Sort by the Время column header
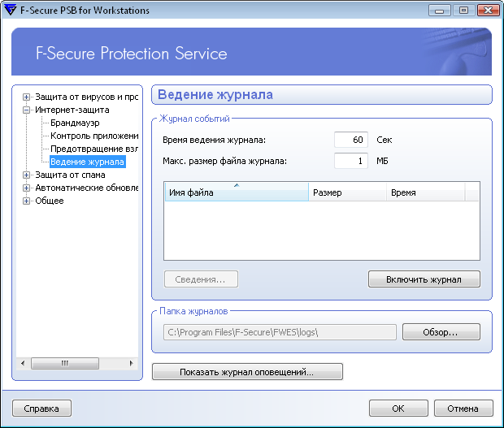Screen dimensions: 504x428 (426, 192)
